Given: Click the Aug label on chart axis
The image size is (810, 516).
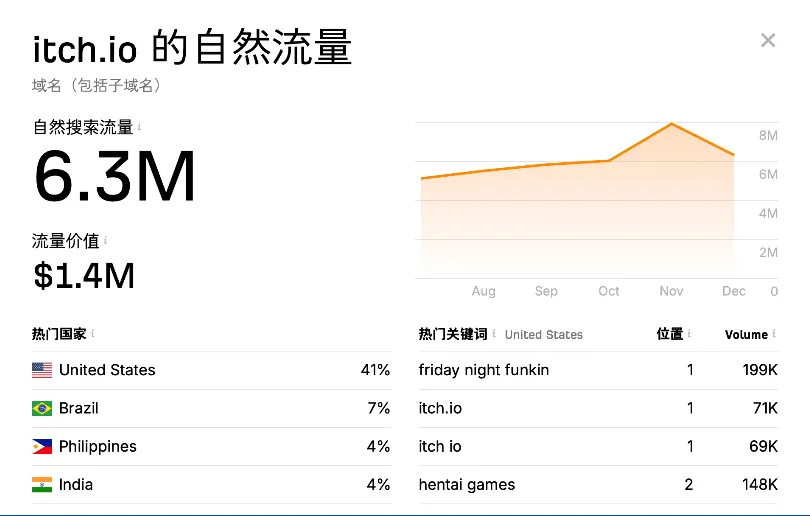Looking at the screenshot, I should (484, 291).
